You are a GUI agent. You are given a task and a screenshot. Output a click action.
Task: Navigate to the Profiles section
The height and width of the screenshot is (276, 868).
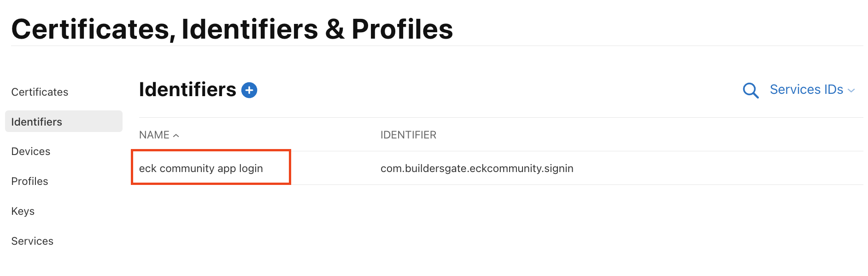[x=29, y=181]
